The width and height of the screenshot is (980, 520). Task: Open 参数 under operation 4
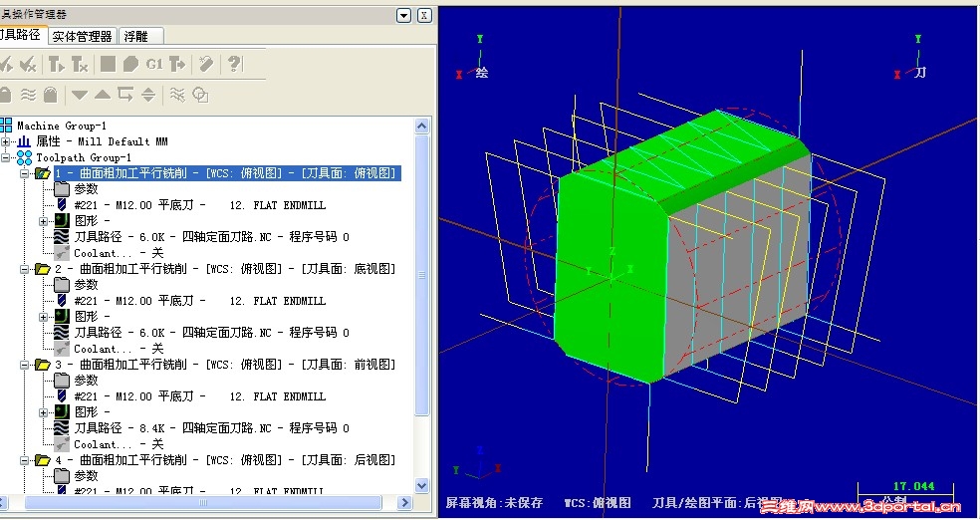pos(87,476)
